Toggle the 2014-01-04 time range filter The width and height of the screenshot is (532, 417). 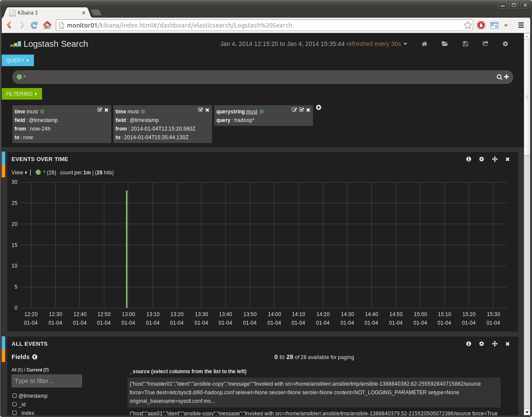click(201, 110)
